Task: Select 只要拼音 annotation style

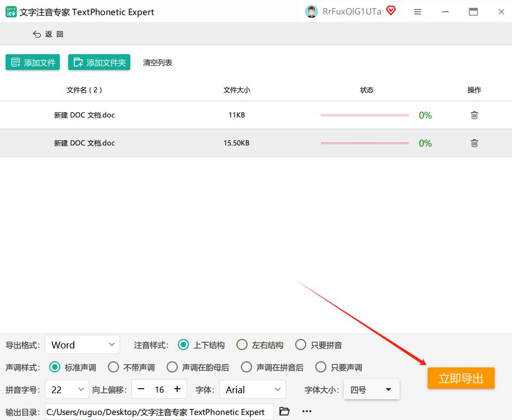Action: [319, 345]
